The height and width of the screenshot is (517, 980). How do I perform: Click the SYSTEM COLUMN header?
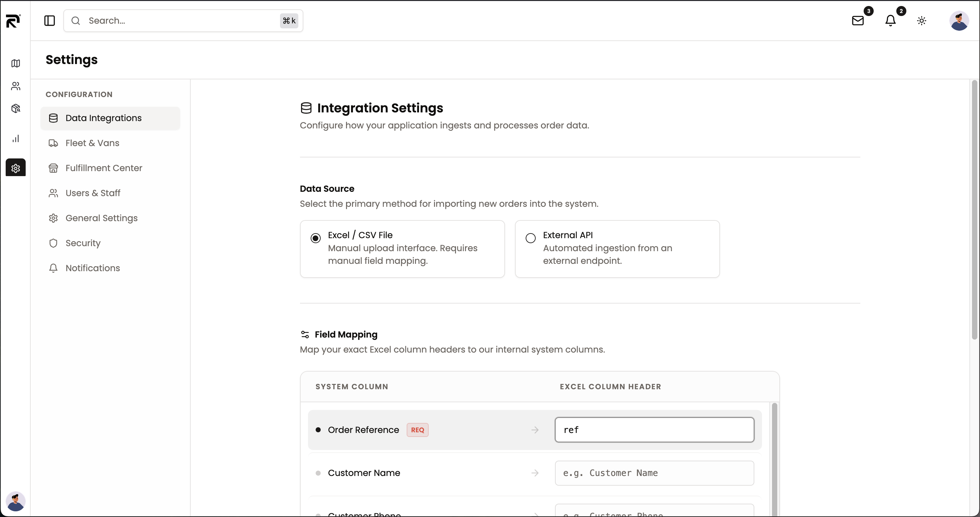tap(352, 387)
